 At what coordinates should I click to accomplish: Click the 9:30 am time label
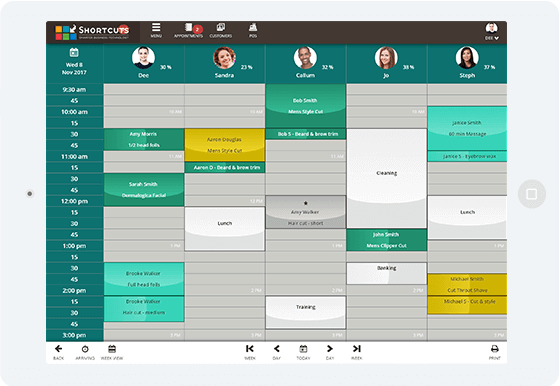[x=74, y=90]
